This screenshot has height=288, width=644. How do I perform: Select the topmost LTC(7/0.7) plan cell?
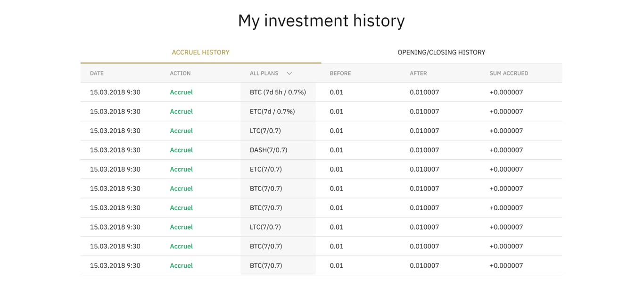[265, 131]
